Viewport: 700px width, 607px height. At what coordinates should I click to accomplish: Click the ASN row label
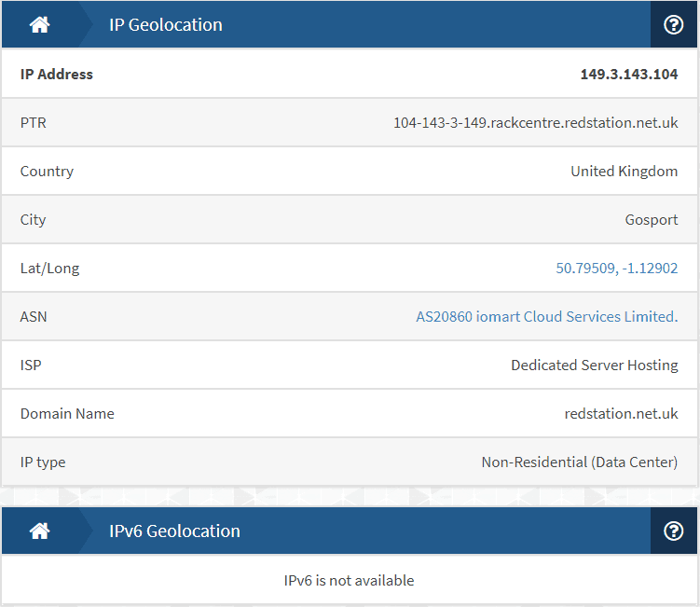point(34,316)
